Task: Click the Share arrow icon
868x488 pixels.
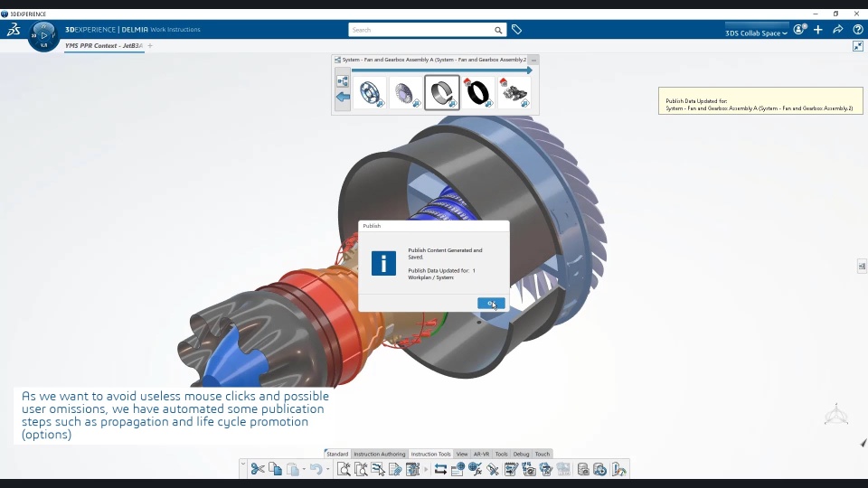Action: pyautogui.click(x=838, y=30)
